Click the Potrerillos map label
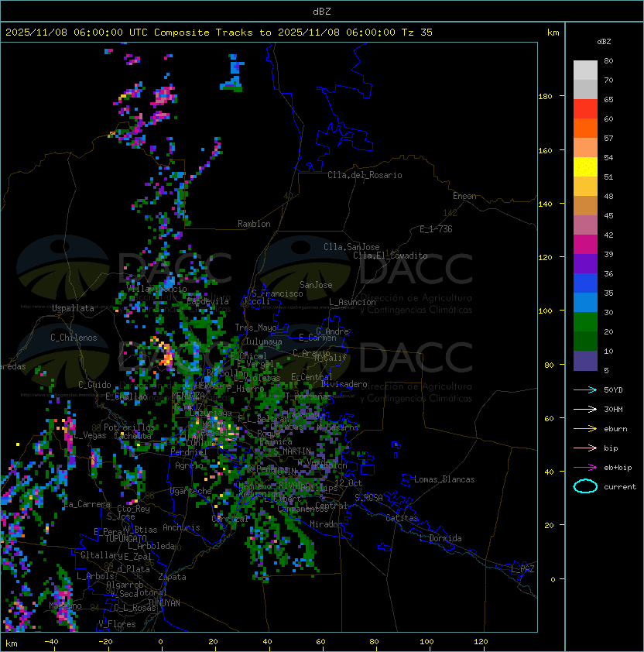Image resolution: width=644 pixels, height=652 pixels. pyautogui.click(x=129, y=427)
